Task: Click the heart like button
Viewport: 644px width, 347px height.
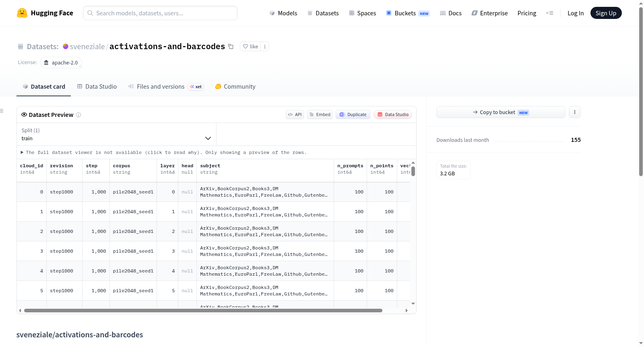Action: click(x=250, y=46)
